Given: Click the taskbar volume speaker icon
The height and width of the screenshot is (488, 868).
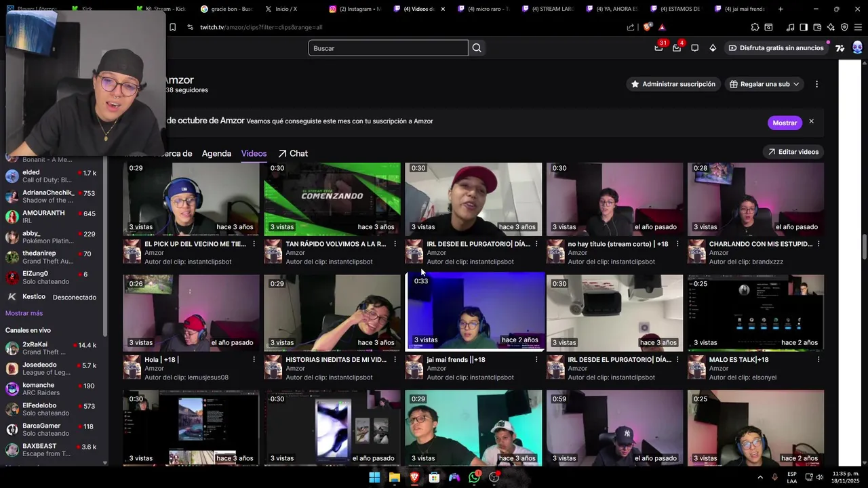Looking at the screenshot, I should (x=819, y=477).
